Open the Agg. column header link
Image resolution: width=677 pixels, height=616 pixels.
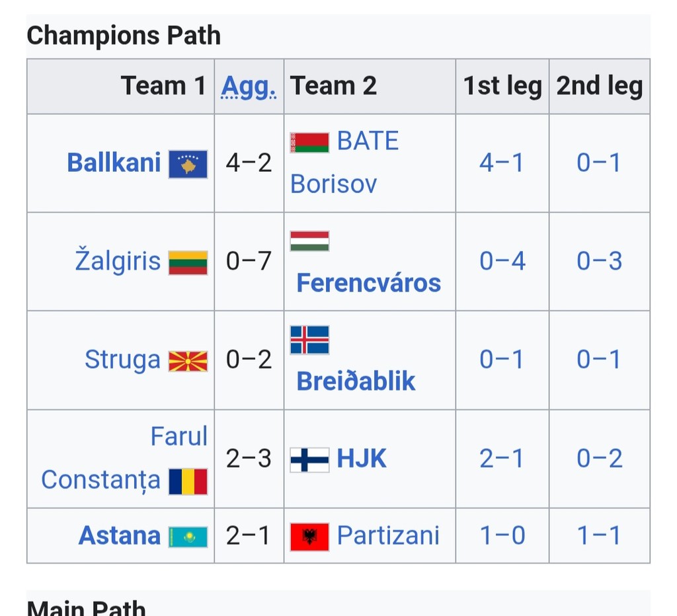(249, 87)
